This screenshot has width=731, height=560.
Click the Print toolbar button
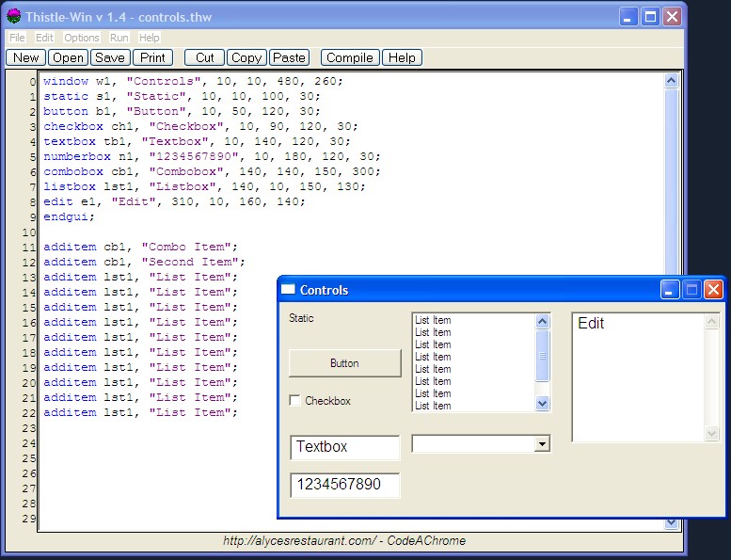click(153, 57)
